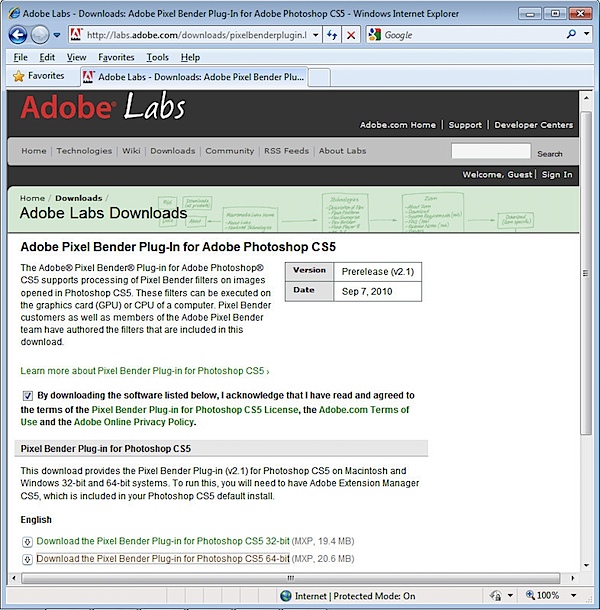Click the address bar URL field
This screenshot has height=610, width=600.
click(196, 35)
